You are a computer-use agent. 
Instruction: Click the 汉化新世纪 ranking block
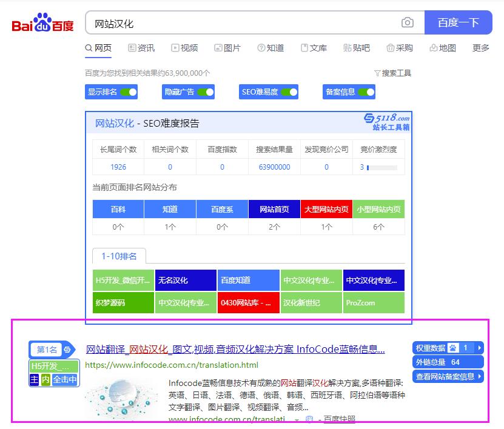pyautogui.click(x=311, y=302)
